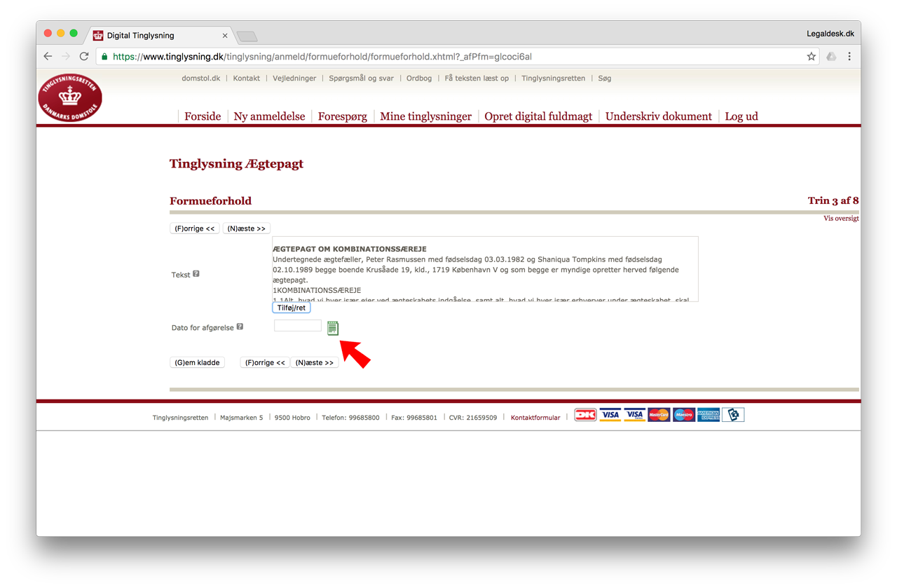This screenshot has height=588, width=897.
Task: Open Kontaktformular link in footer
Action: (x=535, y=418)
